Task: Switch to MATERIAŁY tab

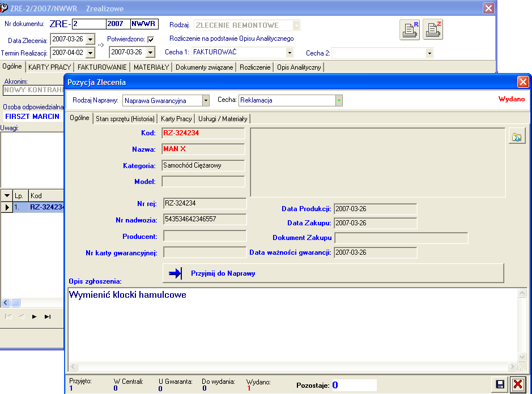Action: tap(151, 67)
